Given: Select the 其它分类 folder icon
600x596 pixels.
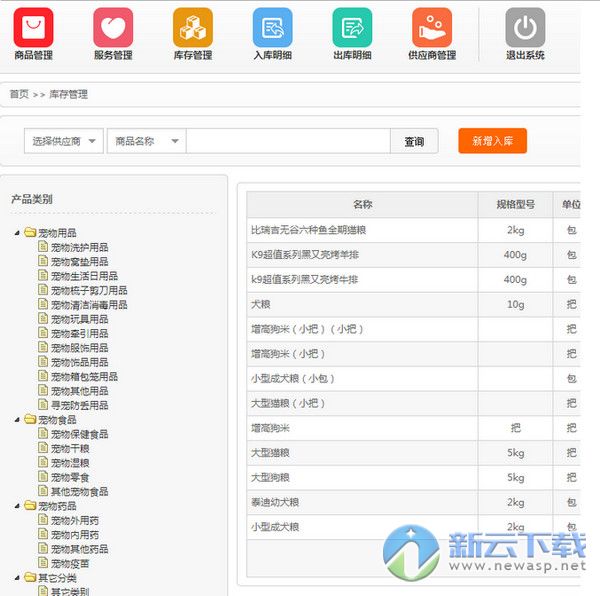Looking at the screenshot, I should pyautogui.click(x=30, y=577).
